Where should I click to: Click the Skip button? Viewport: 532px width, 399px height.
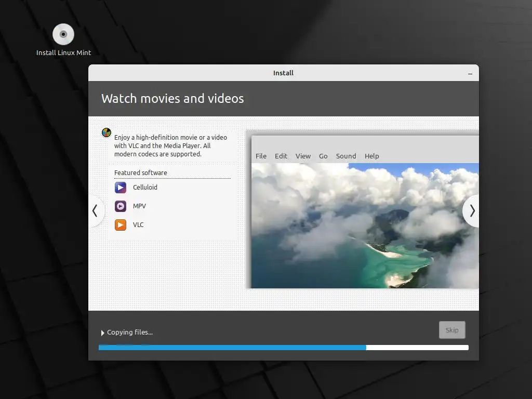[452, 330]
